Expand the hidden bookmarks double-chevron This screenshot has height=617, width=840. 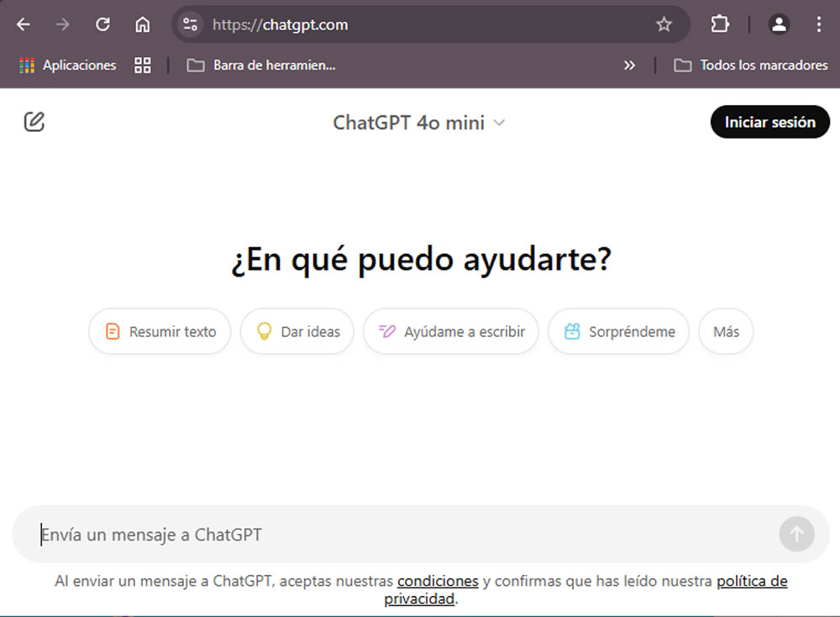coord(629,66)
